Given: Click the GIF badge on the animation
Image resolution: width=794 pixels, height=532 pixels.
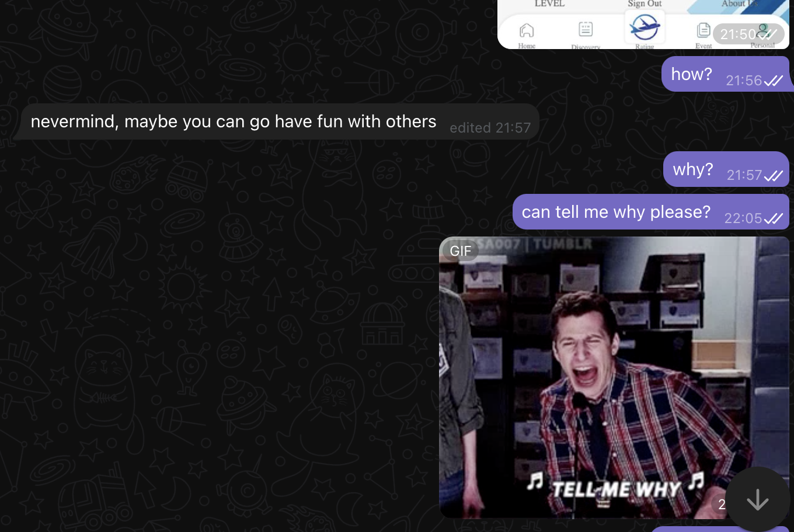Looking at the screenshot, I should 460,251.
